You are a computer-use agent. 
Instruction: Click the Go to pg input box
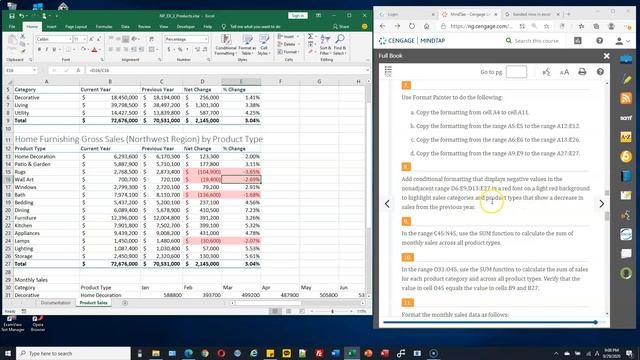point(516,72)
